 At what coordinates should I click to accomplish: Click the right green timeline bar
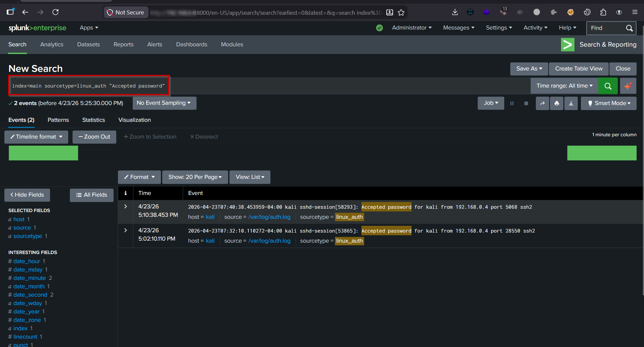click(x=602, y=153)
